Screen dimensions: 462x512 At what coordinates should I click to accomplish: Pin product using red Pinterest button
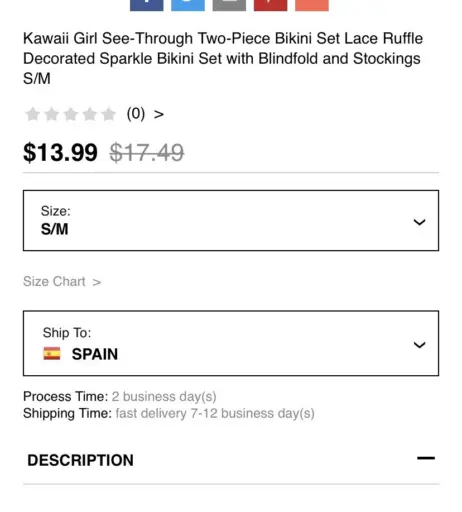pos(270,5)
